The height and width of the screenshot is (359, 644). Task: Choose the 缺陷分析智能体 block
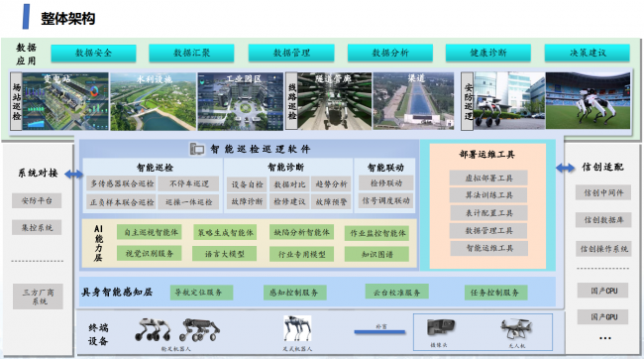(301, 232)
